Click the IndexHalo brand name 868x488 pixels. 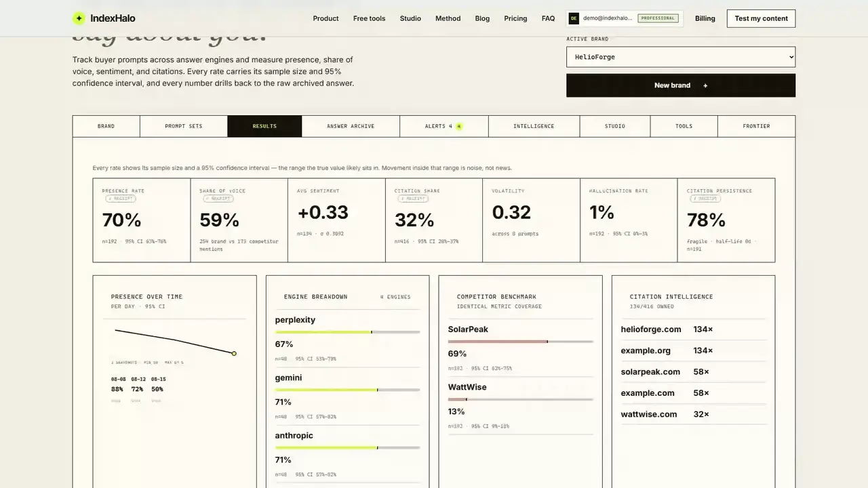[x=112, y=18]
